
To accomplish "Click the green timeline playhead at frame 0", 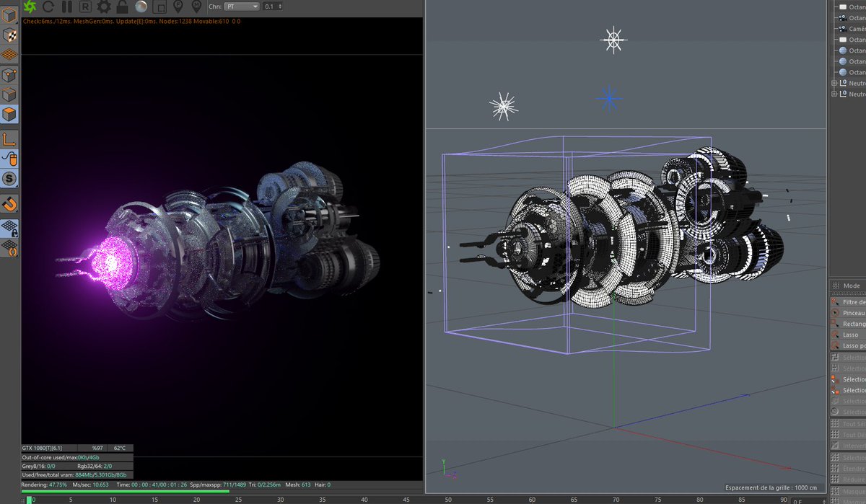I will point(28,499).
